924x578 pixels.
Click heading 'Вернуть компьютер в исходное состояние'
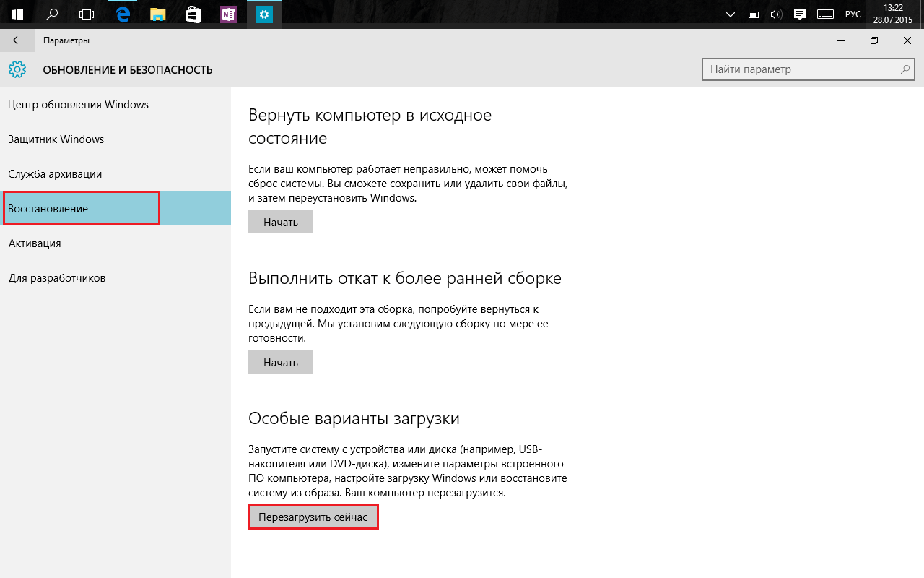click(x=370, y=126)
